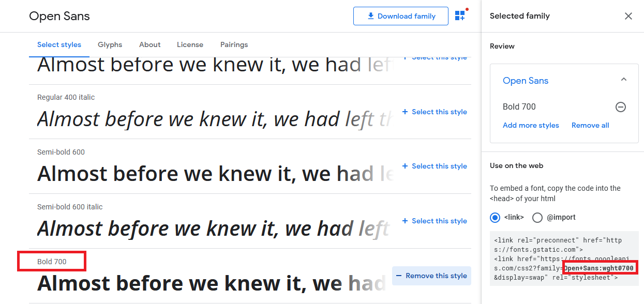Click the embed code snippet box
The image size is (644, 304).
tap(564, 259)
